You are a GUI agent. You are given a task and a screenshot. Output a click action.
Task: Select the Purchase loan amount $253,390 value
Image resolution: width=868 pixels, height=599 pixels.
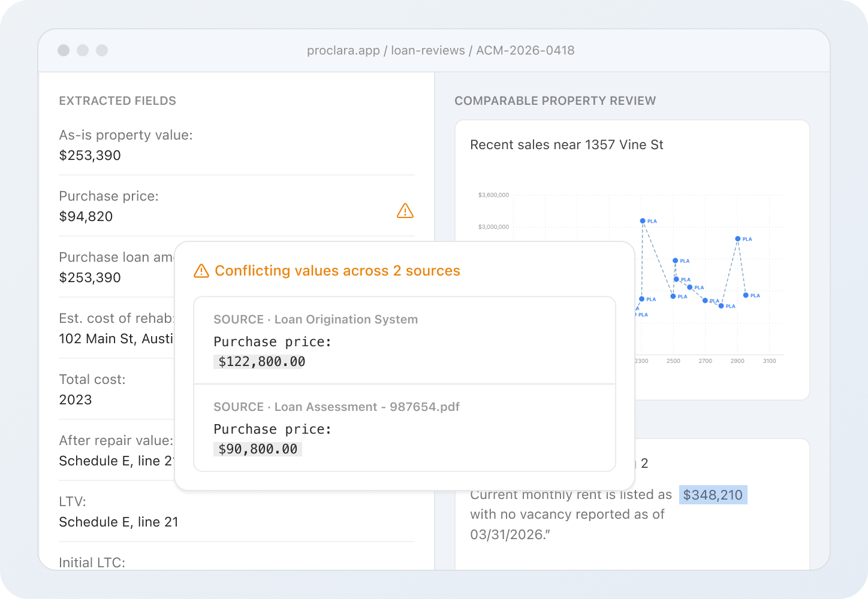click(x=90, y=277)
